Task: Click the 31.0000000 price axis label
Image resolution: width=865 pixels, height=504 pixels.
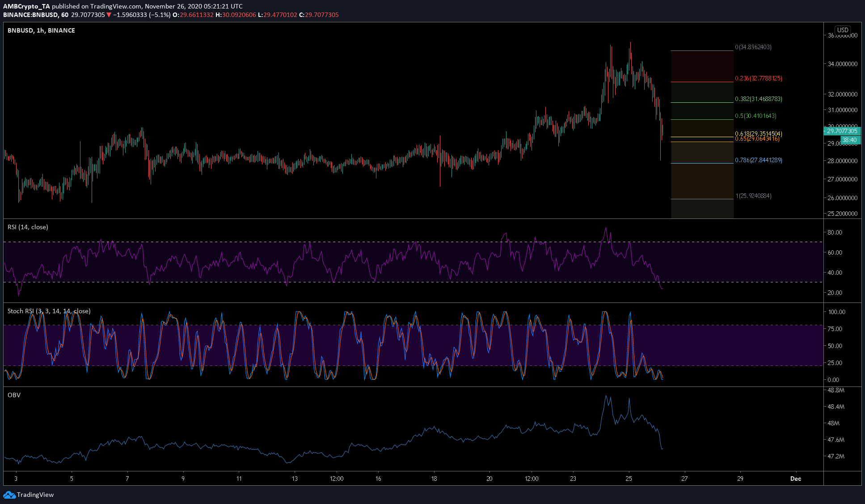Action: [842, 110]
